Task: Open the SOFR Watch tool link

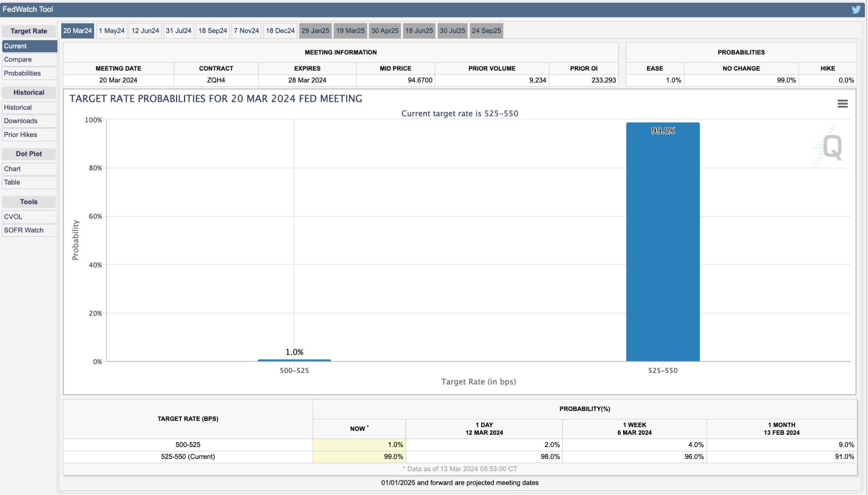Action: [x=29, y=230]
